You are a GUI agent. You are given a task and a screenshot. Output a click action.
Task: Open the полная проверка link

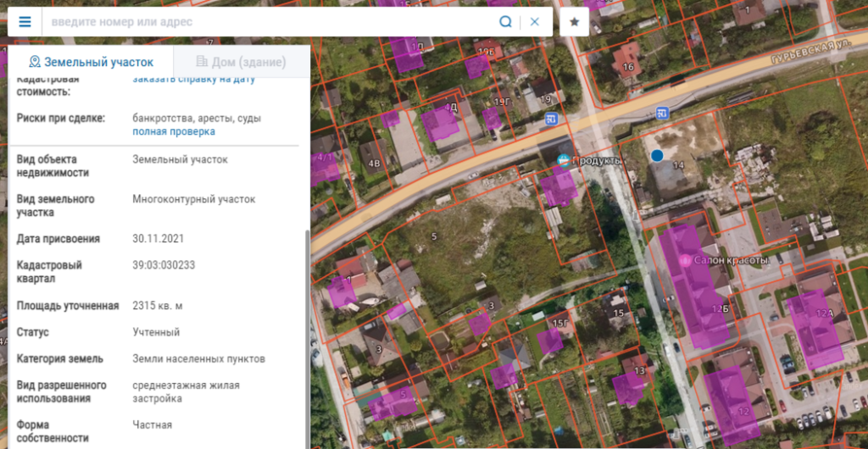174,131
